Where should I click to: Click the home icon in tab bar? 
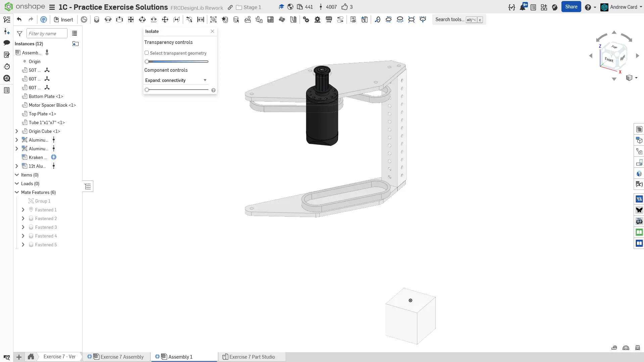[31, 357]
